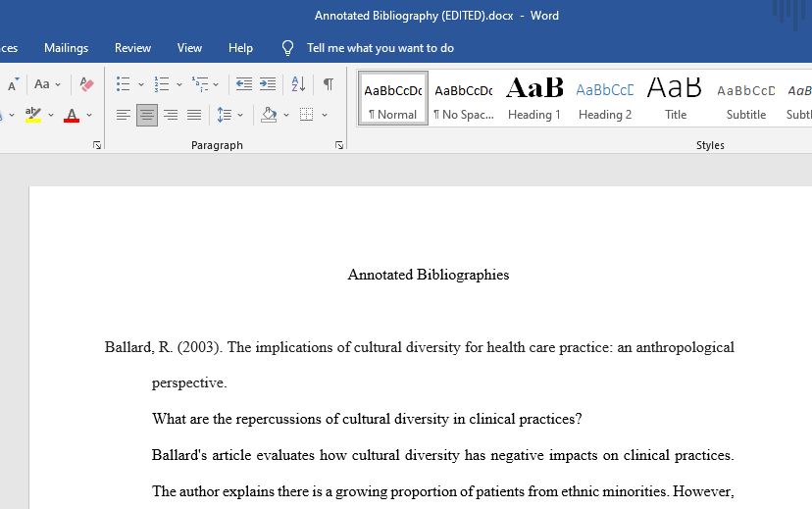Open the Mailings tab

(67, 48)
